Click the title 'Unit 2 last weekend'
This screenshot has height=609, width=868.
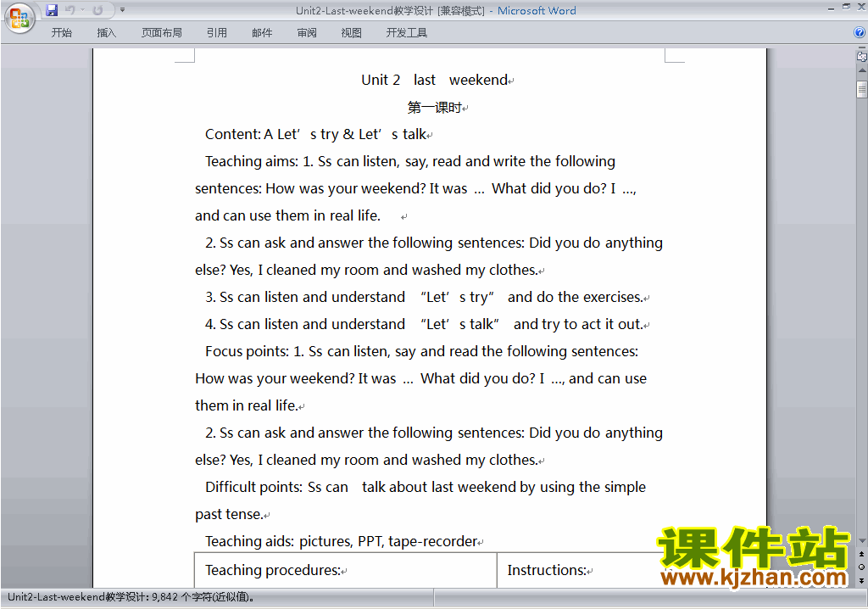point(435,80)
